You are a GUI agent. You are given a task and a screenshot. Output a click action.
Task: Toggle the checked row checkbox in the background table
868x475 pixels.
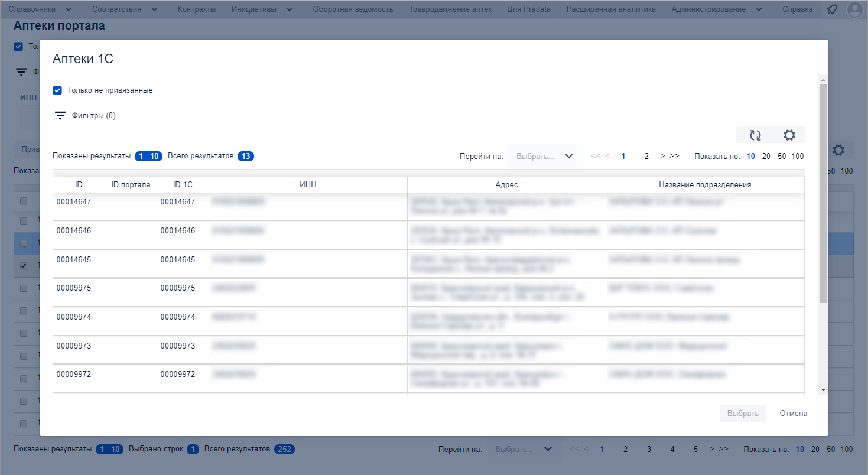[x=24, y=266]
